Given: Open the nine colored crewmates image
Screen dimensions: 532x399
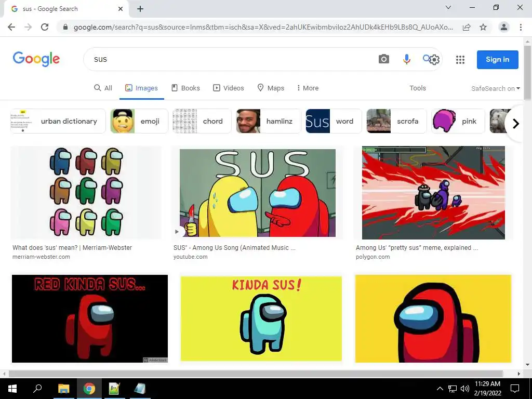Looking at the screenshot, I should [86, 192].
